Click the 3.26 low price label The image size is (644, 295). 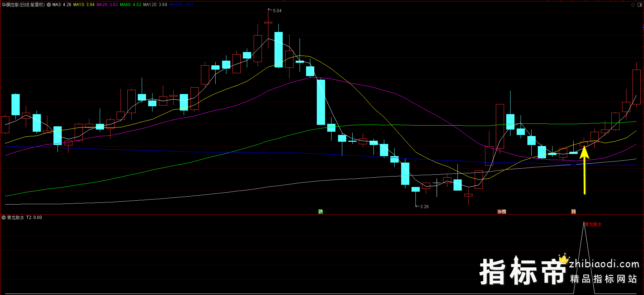pos(424,207)
